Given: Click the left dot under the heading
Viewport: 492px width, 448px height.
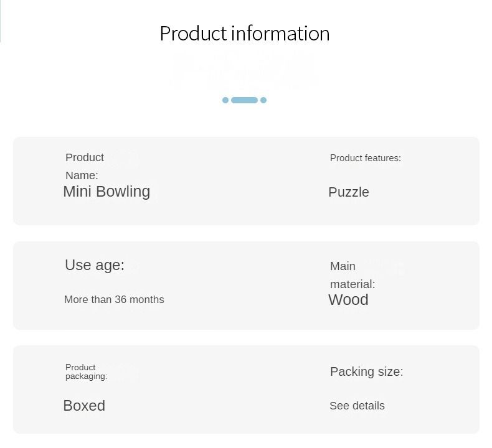Looking at the screenshot, I should tap(225, 100).
